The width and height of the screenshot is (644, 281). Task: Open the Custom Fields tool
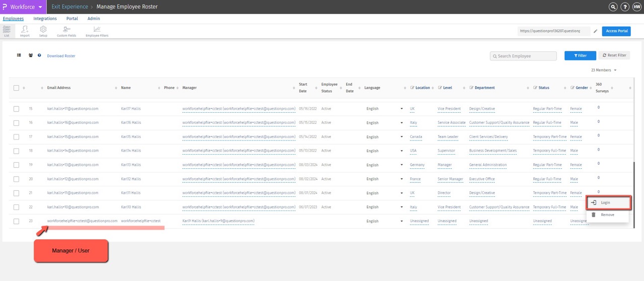[66, 31]
